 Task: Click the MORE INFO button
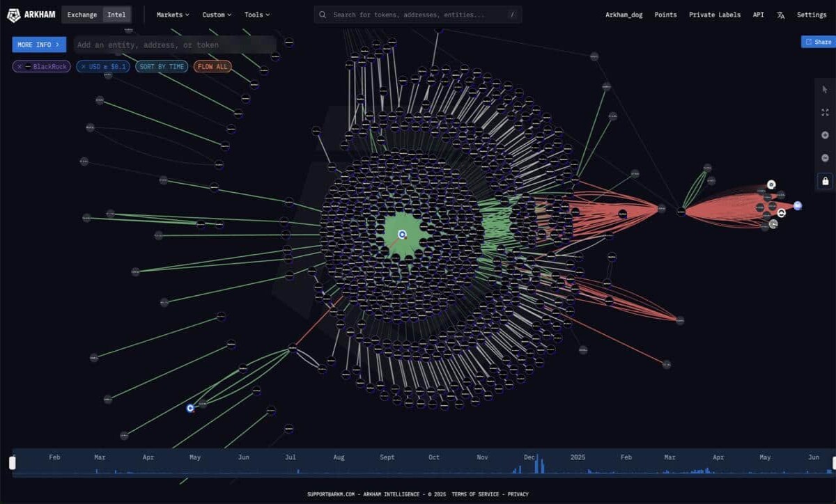tap(39, 45)
